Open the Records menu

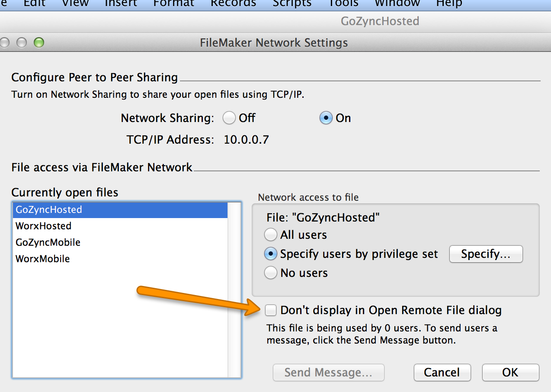coord(234,3)
